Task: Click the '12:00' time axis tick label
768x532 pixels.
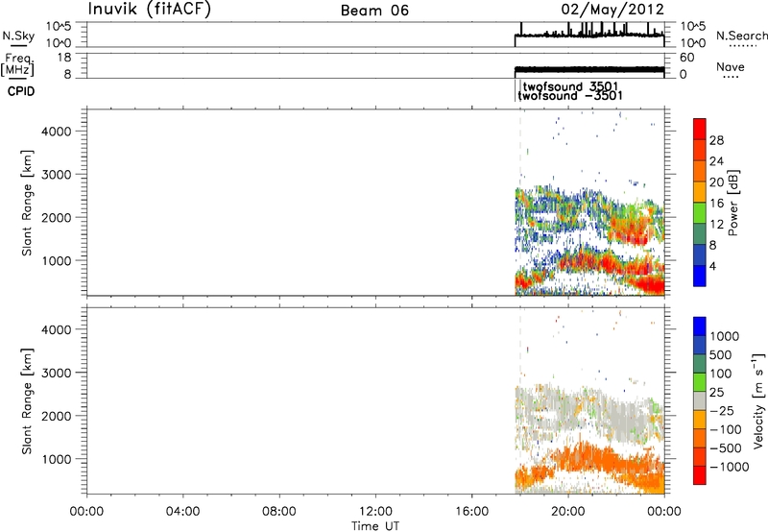Action: [x=375, y=512]
